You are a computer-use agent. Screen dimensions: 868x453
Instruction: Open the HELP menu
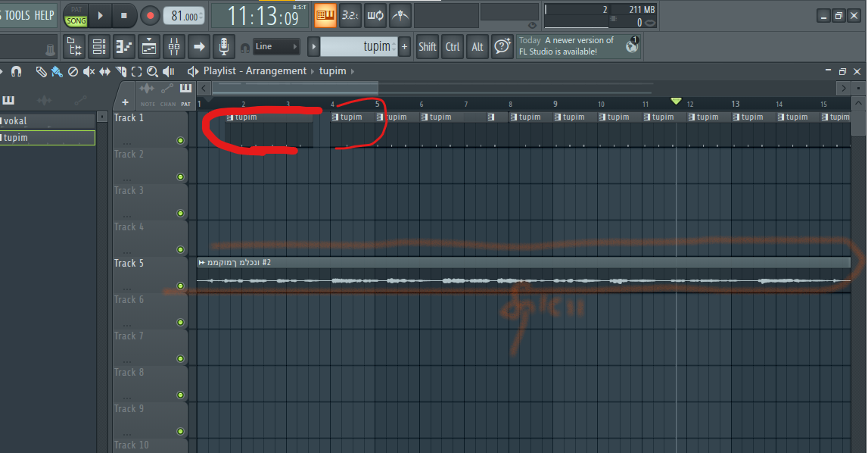pyautogui.click(x=44, y=15)
